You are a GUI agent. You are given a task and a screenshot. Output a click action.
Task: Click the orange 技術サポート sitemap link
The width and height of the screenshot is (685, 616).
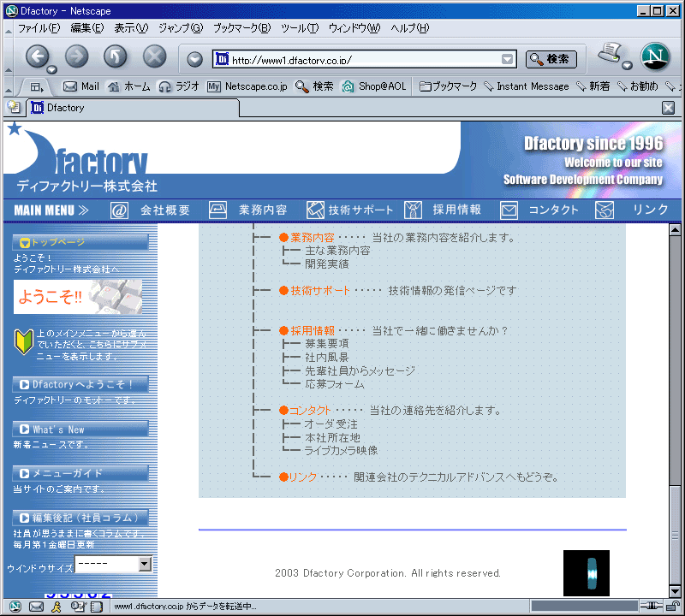pos(320,290)
